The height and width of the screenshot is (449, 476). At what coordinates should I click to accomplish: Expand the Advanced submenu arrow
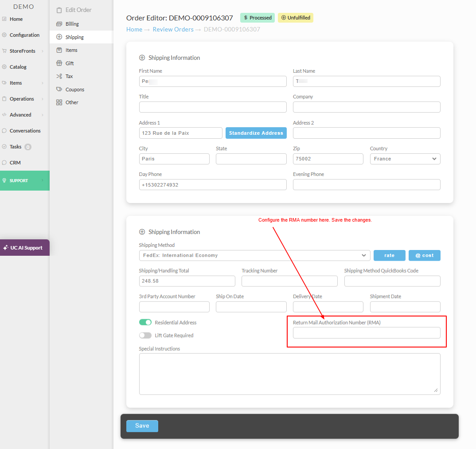pyautogui.click(x=43, y=115)
